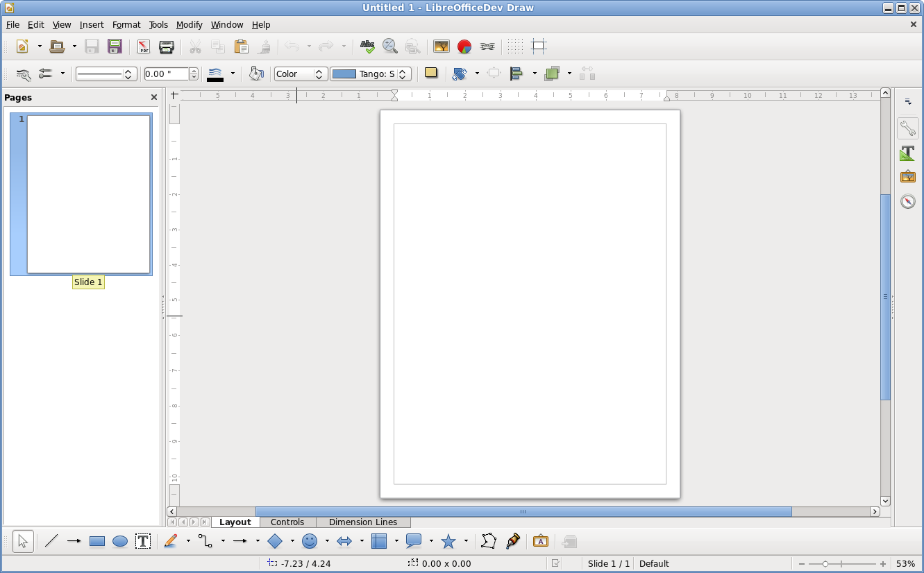Select the Ellipse drawing tool
The width and height of the screenshot is (924, 573).
click(120, 542)
